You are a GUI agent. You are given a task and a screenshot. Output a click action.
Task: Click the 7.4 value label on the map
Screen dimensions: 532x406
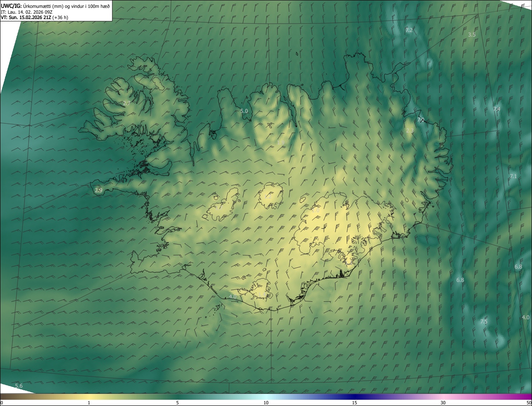[x=497, y=109]
